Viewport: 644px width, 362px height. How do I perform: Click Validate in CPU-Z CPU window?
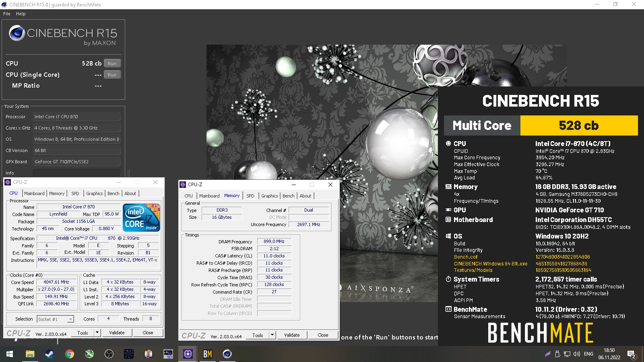pyautogui.click(x=117, y=333)
